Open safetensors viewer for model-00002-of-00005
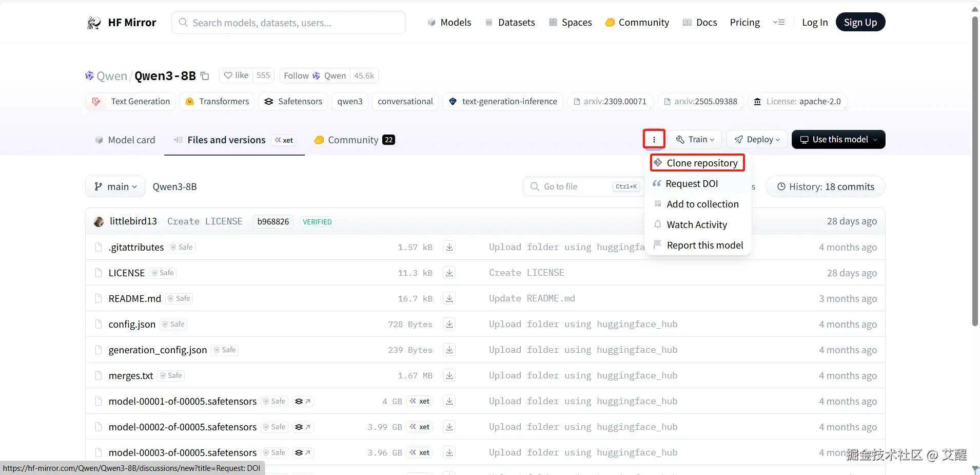 pos(303,427)
